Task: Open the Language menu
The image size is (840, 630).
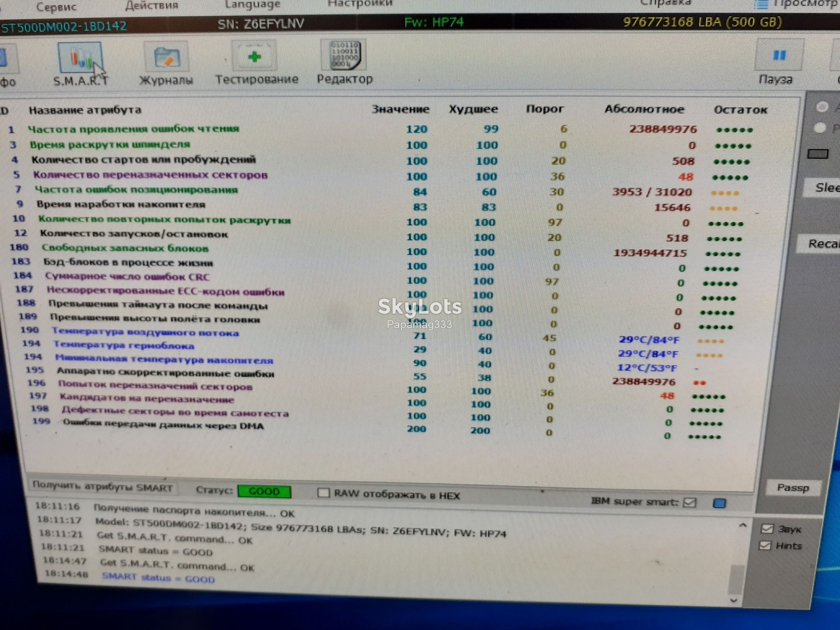Action: tap(252, 5)
